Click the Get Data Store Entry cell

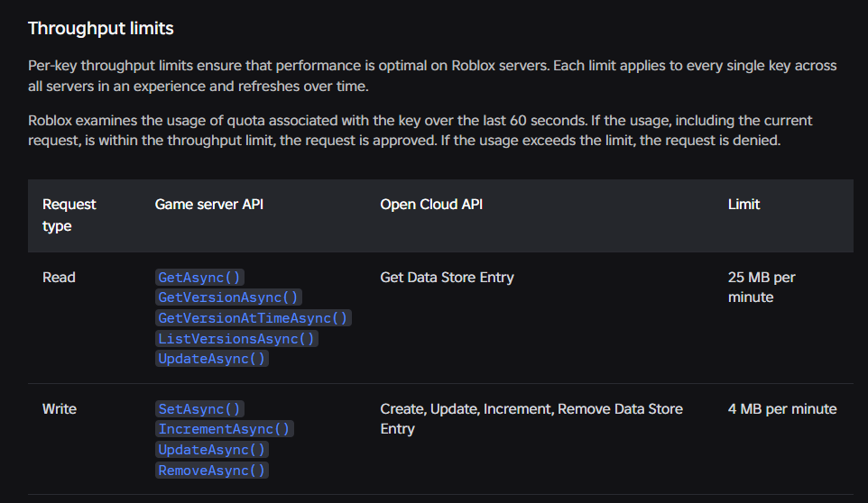447,278
